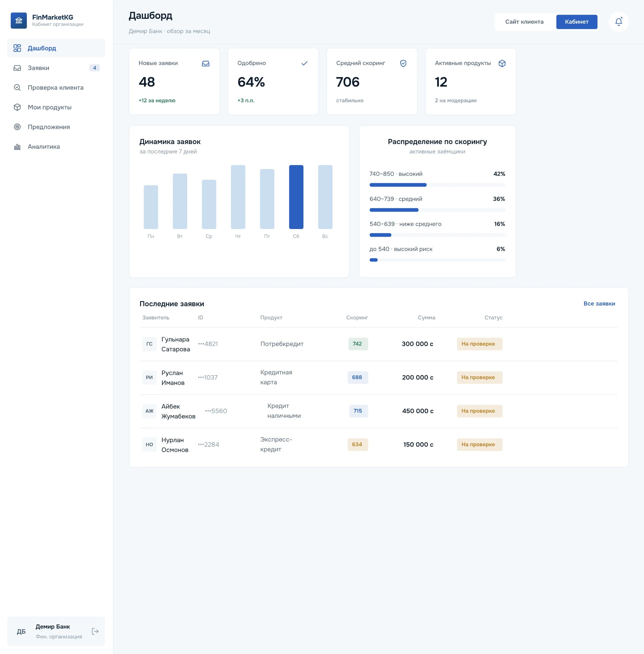This screenshot has width=644, height=654.
Task: Select the Чт bar in chart
Action: [238, 197]
